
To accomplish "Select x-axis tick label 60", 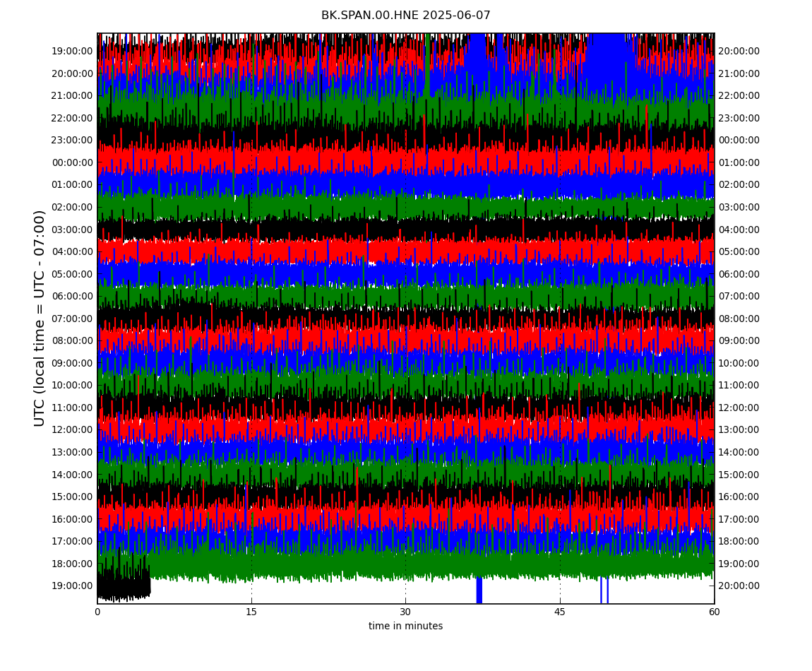I will click(714, 612).
